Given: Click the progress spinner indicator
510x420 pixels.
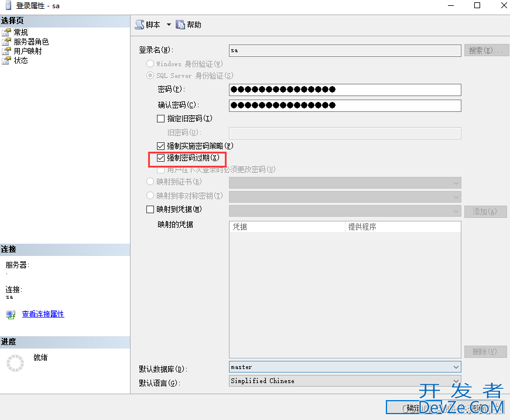Looking at the screenshot, I should pyautogui.click(x=15, y=363).
